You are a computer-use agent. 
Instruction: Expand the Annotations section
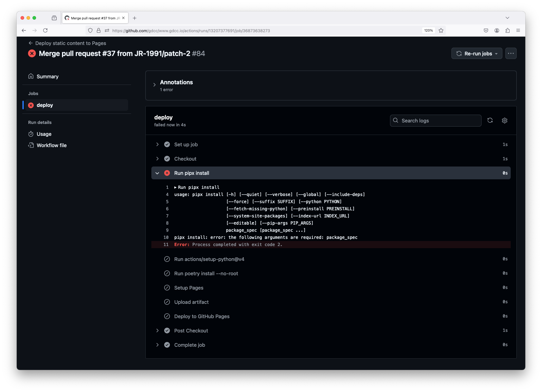(154, 85)
